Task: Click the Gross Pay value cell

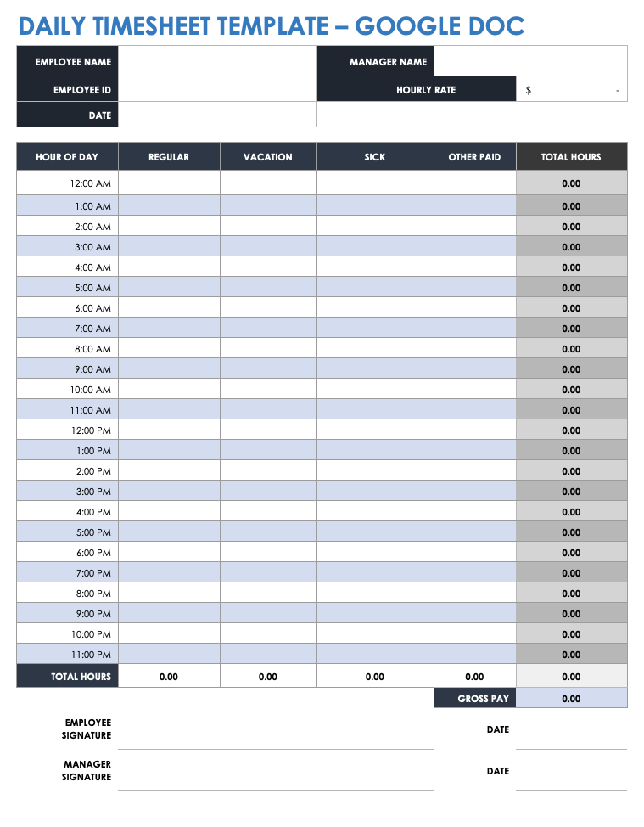Action: pyautogui.click(x=571, y=699)
